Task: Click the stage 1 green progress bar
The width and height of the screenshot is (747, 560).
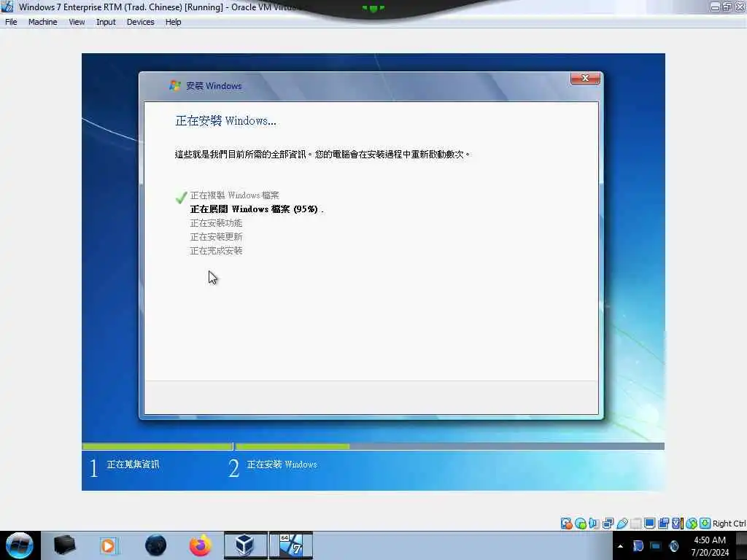Action: [158, 446]
